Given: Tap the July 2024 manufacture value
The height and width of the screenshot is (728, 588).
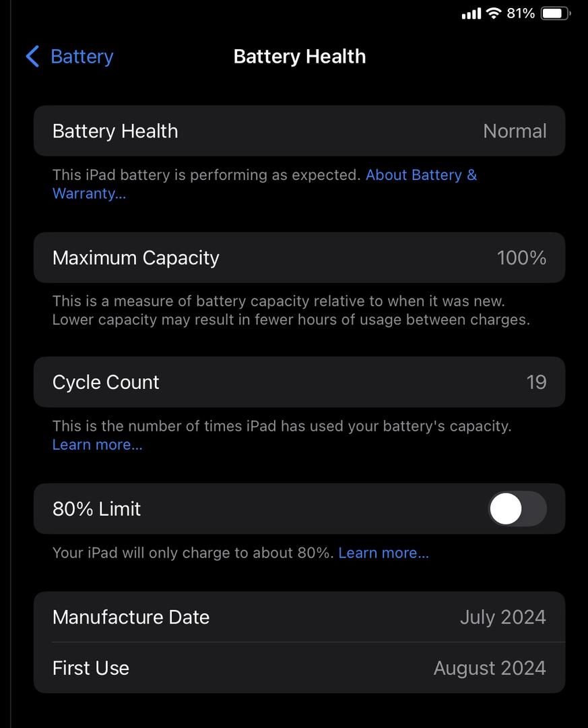Looking at the screenshot, I should point(503,617).
